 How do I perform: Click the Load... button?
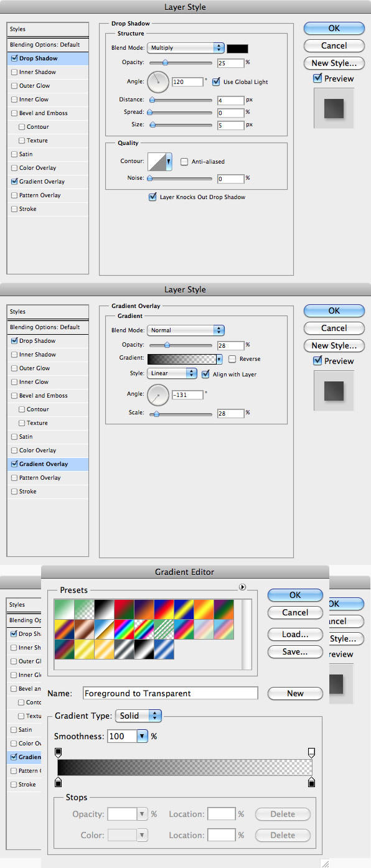point(295,635)
